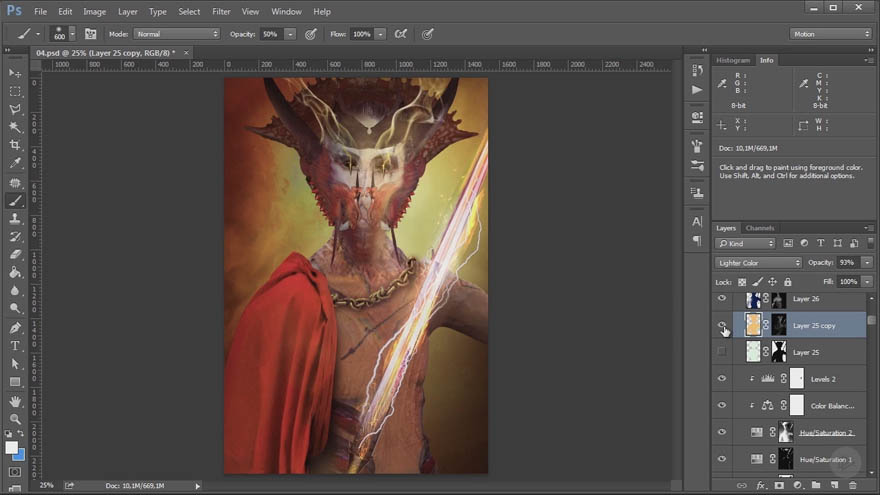The width and height of the screenshot is (880, 495).
Task: Select the Paint Bucket tool
Action: 15,273
